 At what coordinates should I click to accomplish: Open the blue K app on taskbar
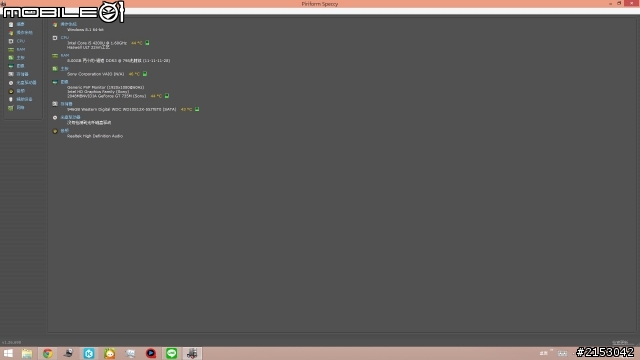point(89,353)
